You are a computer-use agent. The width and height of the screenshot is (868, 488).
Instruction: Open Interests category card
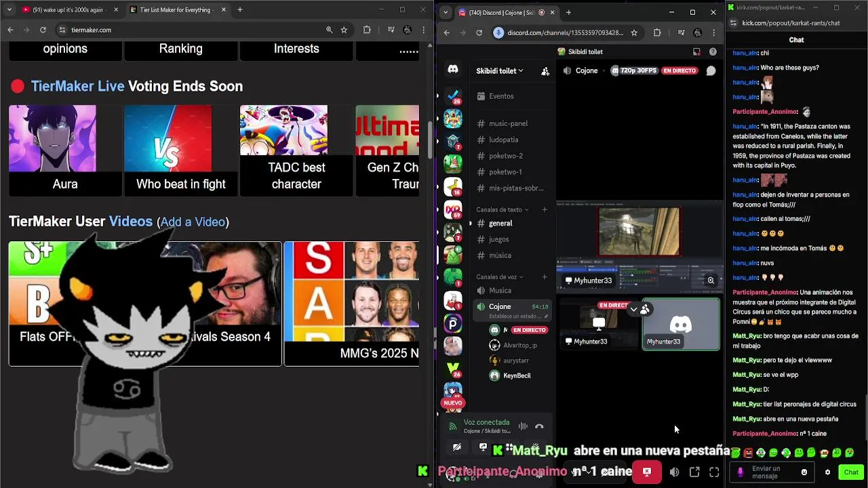click(296, 50)
